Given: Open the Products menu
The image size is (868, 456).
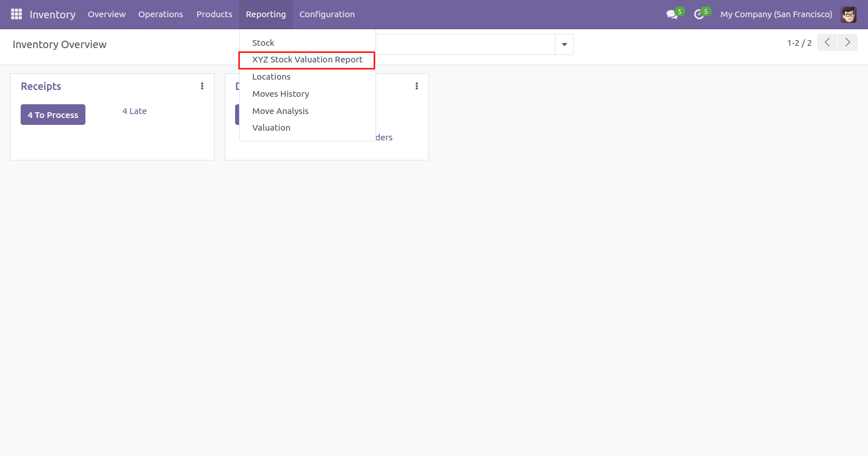Looking at the screenshot, I should 214,14.
